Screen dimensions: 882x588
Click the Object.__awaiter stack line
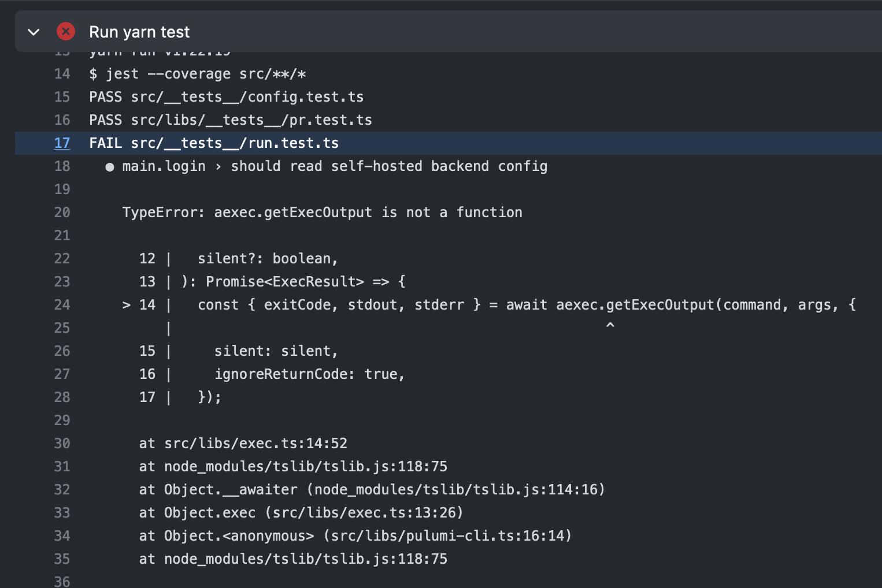pos(372,490)
